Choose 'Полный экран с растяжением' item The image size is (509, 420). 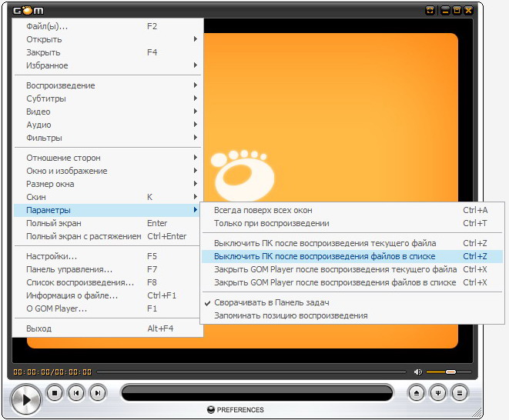tap(107, 236)
